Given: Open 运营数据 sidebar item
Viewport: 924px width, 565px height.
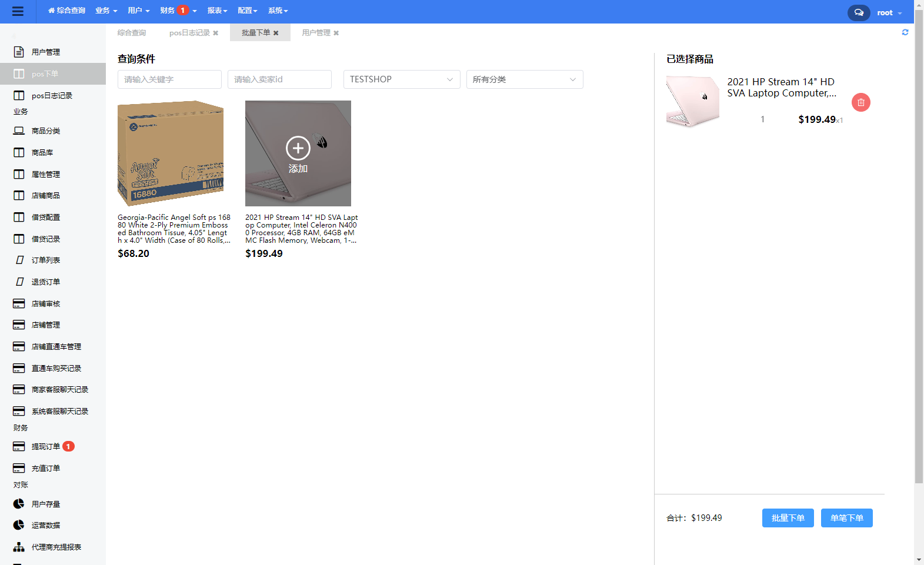Looking at the screenshot, I should coord(53,525).
